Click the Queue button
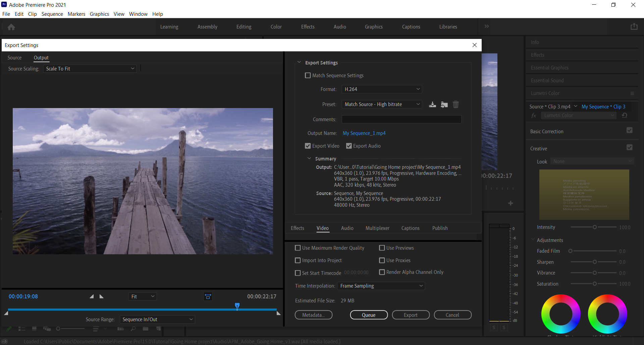Screen dimensions: 644x345 click(x=369, y=315)
